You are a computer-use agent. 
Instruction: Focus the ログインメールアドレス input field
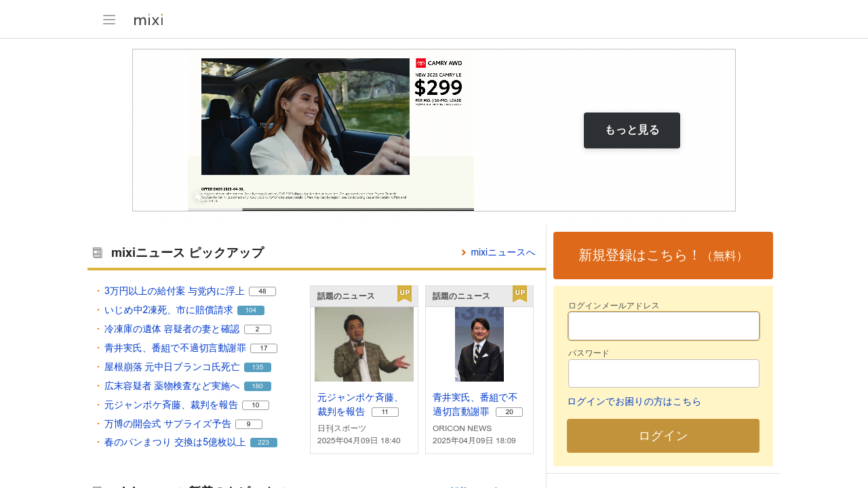click(x=664, y=326)
